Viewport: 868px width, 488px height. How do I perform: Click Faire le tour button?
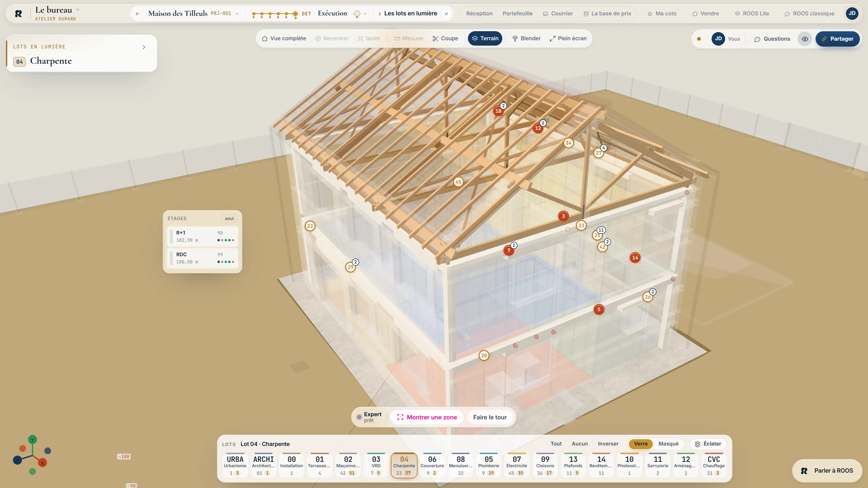[x=490, y=417]
